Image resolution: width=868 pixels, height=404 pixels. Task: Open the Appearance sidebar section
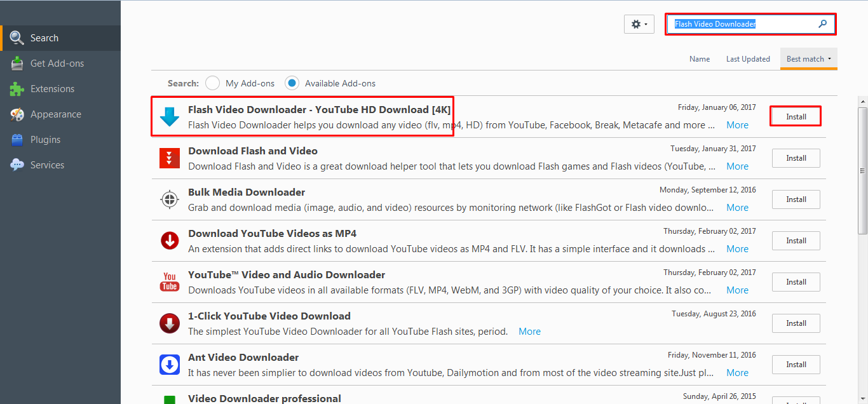(x=55, y=114)
